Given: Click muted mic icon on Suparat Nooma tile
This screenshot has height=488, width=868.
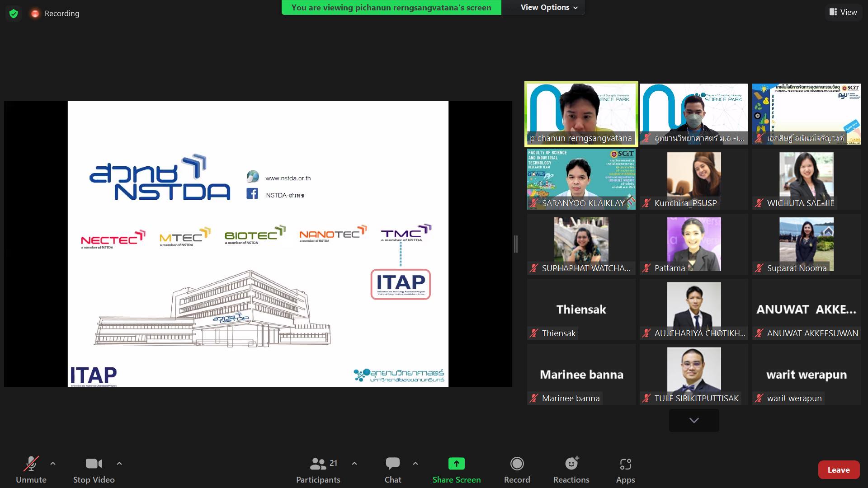Looking at the screenshot, I should pyautogui.click(x=759, y=268).
